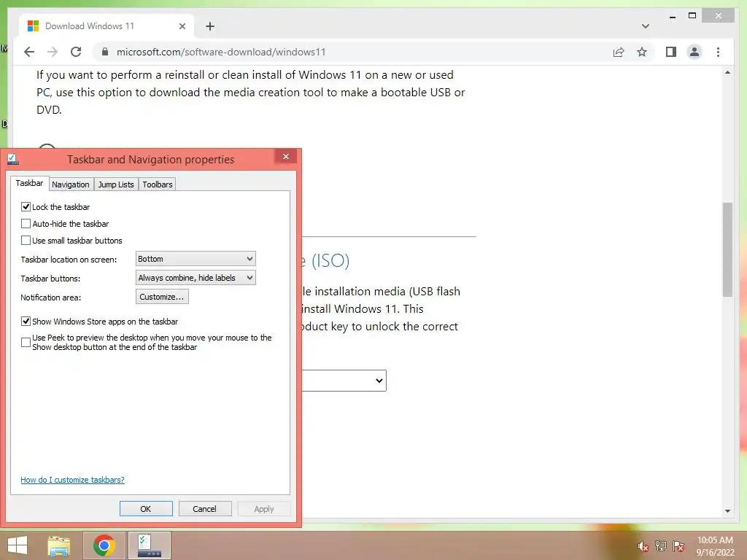Viewport: 747px width, 560px height.
Task: Click Customize notification area button
Action: coord(162,297)
